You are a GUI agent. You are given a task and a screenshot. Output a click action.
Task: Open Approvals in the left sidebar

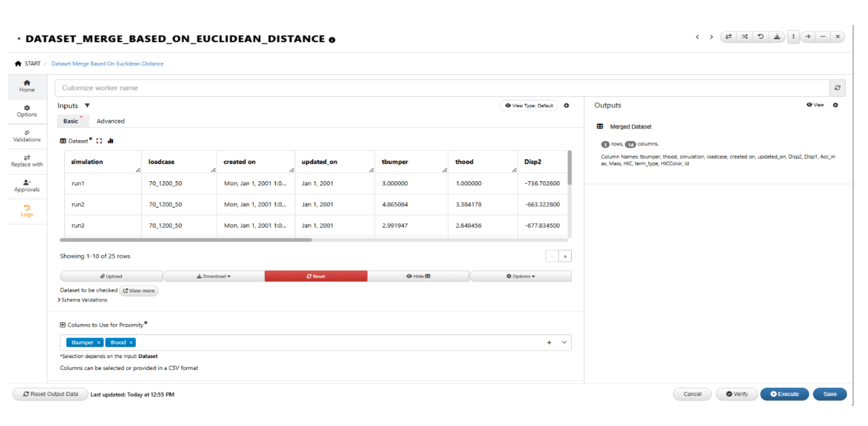(27, 186)
